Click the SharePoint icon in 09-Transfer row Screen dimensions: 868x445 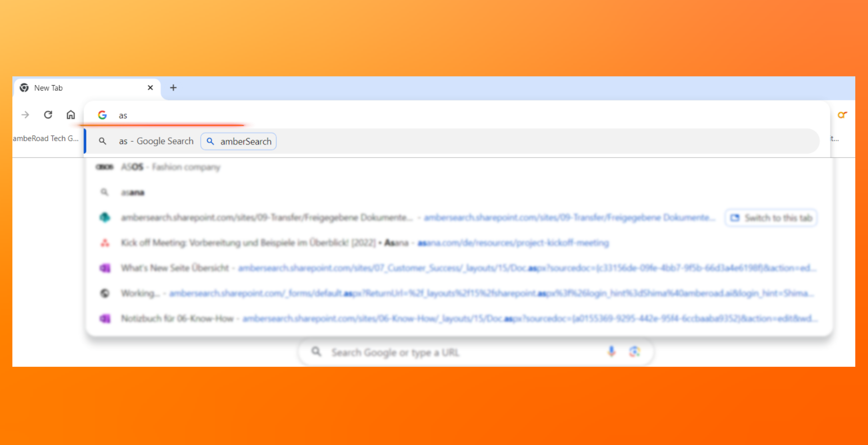click(x=105, y=217)
